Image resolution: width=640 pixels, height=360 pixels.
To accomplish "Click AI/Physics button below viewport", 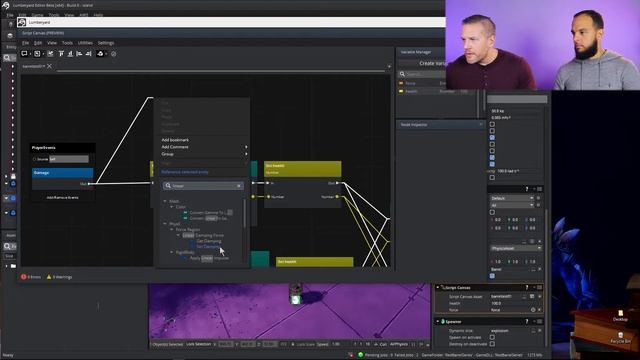I will click(399, 344).
